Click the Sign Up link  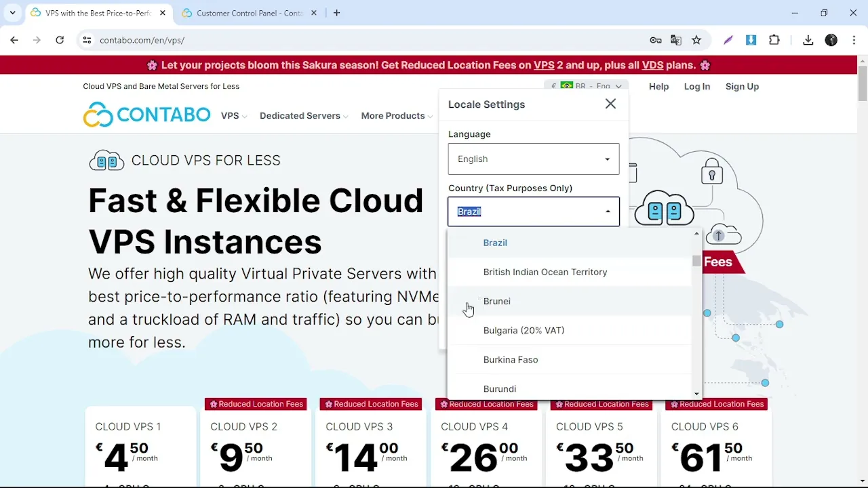(742, 87)
